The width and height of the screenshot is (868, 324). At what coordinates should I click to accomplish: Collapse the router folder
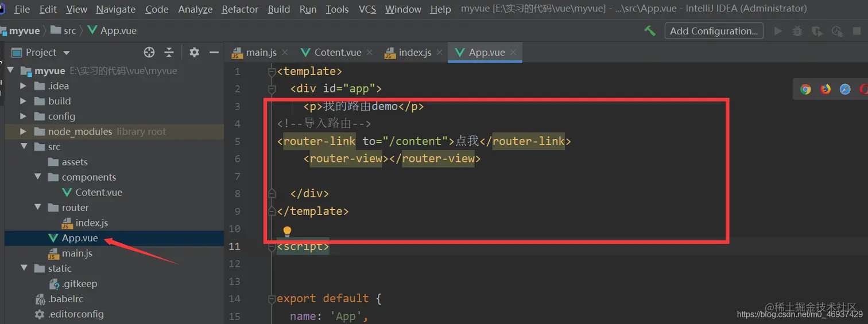click(38, 208)
